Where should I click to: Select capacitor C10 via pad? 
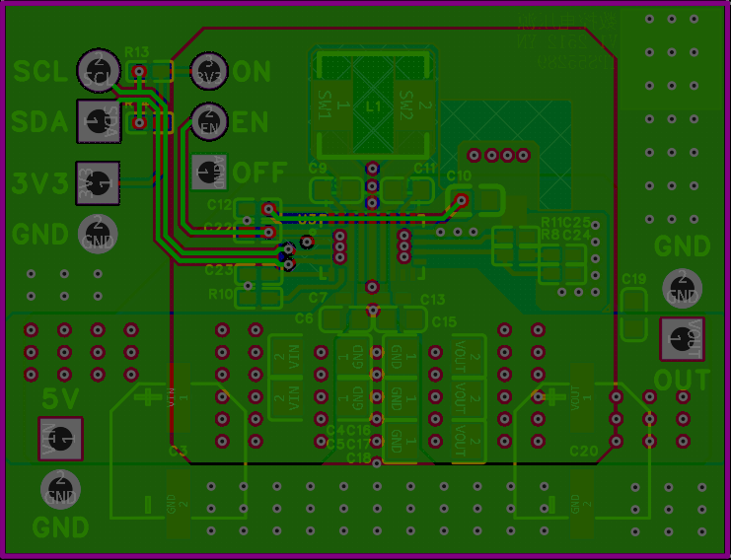[x=461, y=200]
